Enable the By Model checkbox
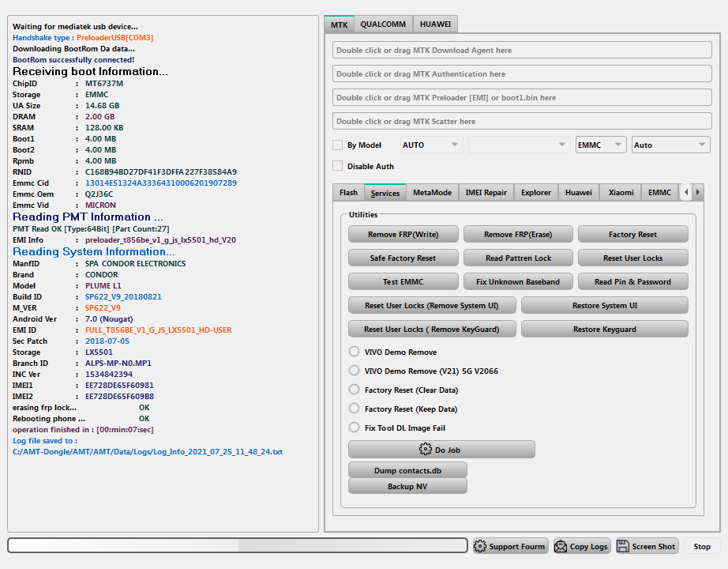This screenshot has height=569, width=728. click(x=338, y=145)
